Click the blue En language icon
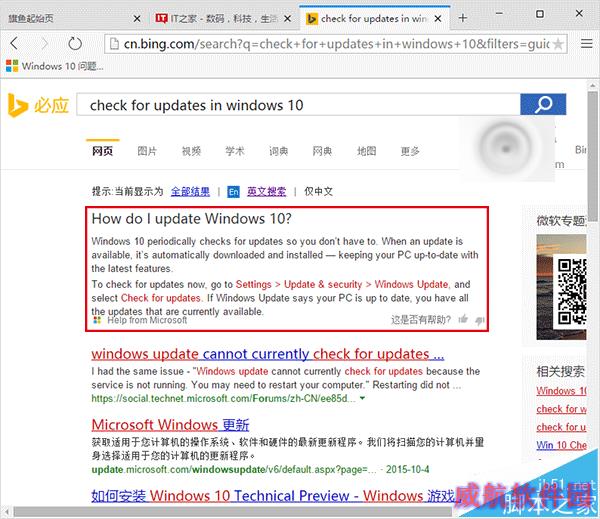The height and width of the screenshot is (519, 600). click(233, 192)
